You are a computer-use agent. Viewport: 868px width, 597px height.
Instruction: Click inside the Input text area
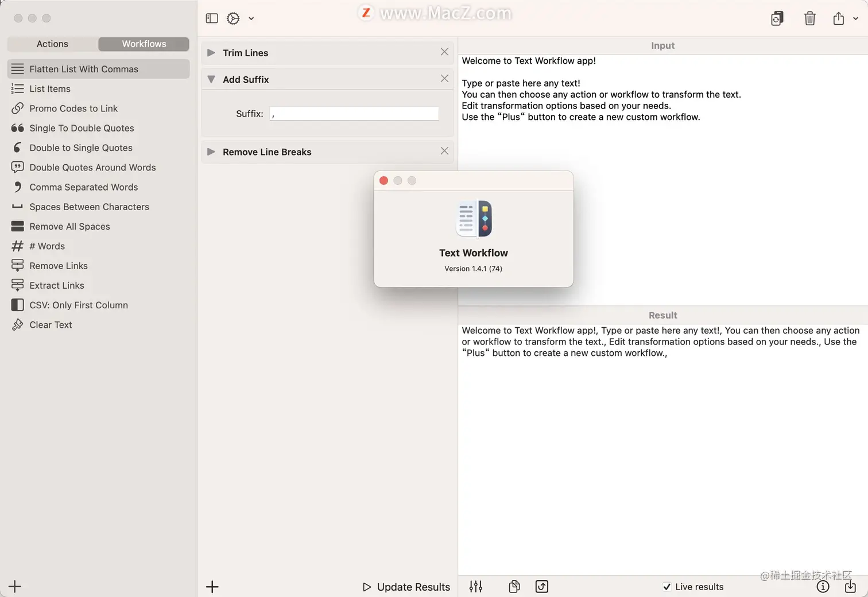(x=663, y=180)
